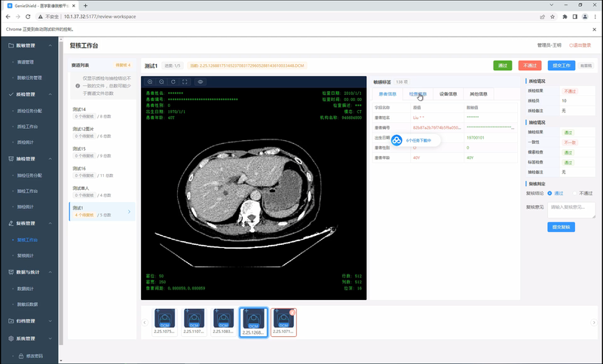Click the folder icon of 脱敏管理
603x364 pixels.
coord(11,45)
